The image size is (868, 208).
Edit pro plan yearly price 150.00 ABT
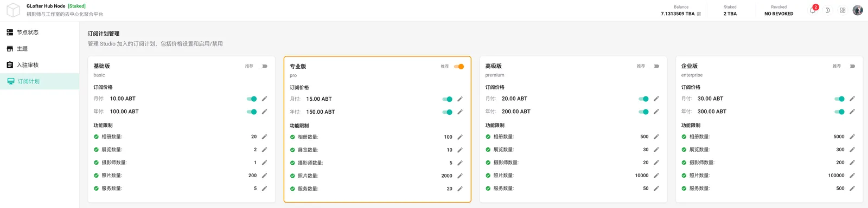click(460, 112)
